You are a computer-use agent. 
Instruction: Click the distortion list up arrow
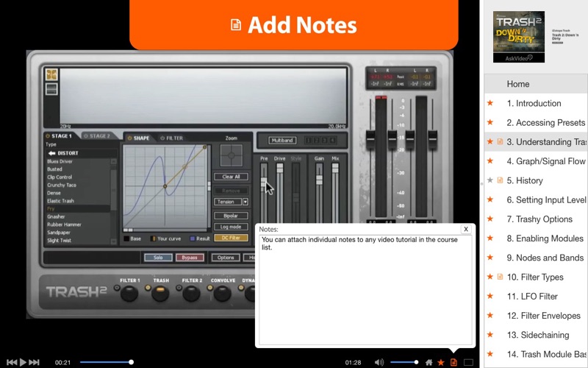click(114, 161)
